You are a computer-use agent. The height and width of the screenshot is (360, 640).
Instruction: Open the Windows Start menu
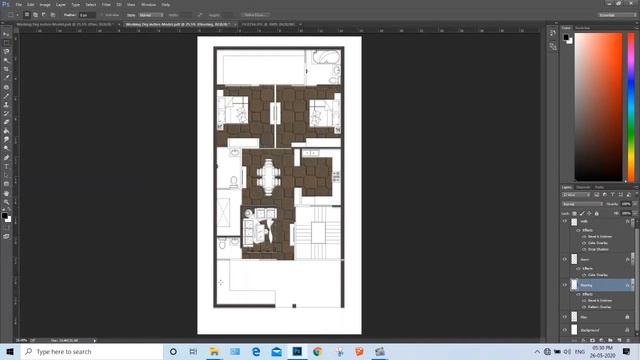10,351
